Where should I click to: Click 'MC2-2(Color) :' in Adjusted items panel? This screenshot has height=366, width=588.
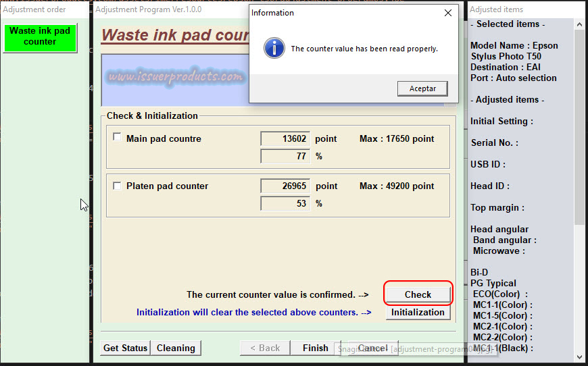[x=502, y=338]
